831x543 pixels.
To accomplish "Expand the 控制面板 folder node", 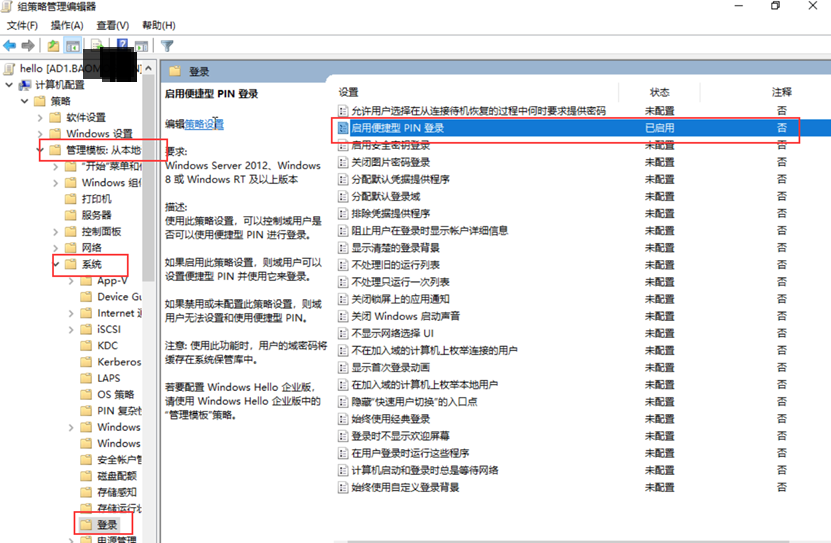I will [x=55, y=231].
